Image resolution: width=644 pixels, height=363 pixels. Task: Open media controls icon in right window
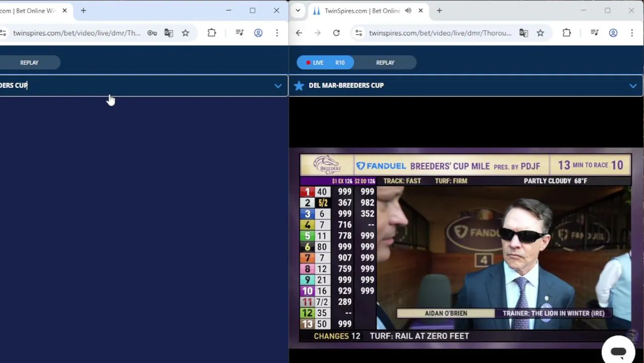coord(595,33)
